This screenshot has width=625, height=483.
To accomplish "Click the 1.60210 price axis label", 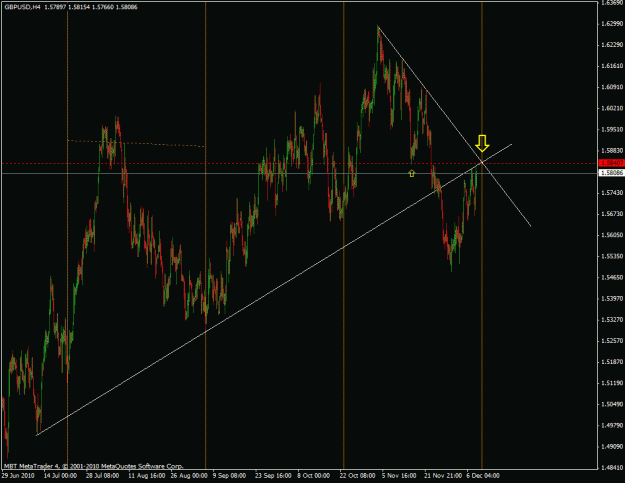I will (612, 108).
